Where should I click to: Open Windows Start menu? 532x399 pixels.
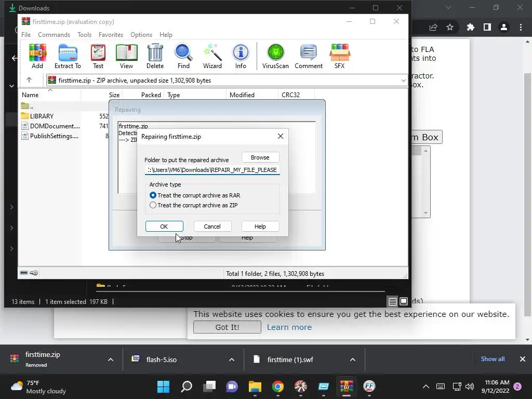click(163, 387)
